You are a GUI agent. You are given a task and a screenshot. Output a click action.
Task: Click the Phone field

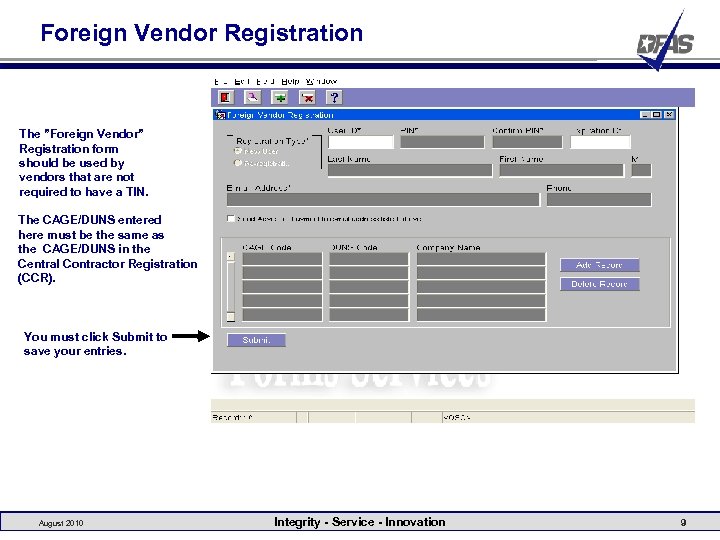pyautogui.click(x=599, y=199)
